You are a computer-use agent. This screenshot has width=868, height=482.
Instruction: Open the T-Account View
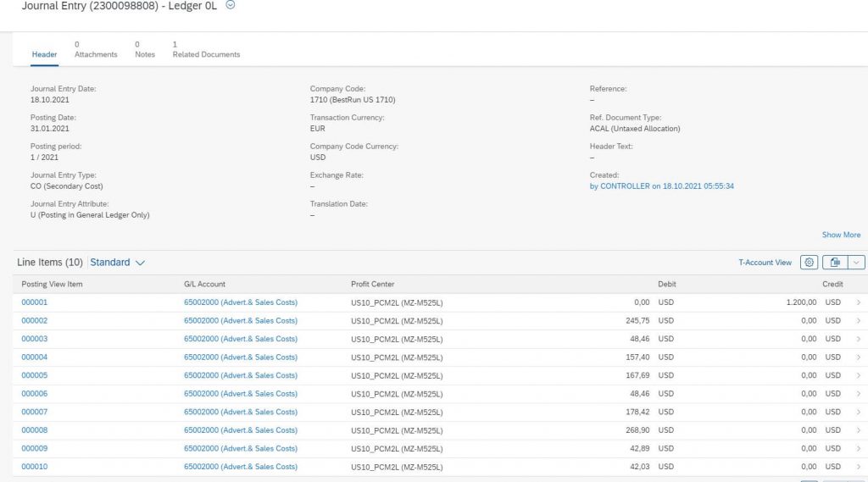pyautogui.click(x=765, y=263)
